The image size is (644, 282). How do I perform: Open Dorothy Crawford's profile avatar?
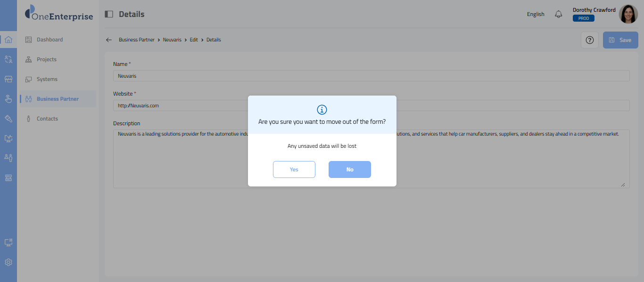(628, 14)
